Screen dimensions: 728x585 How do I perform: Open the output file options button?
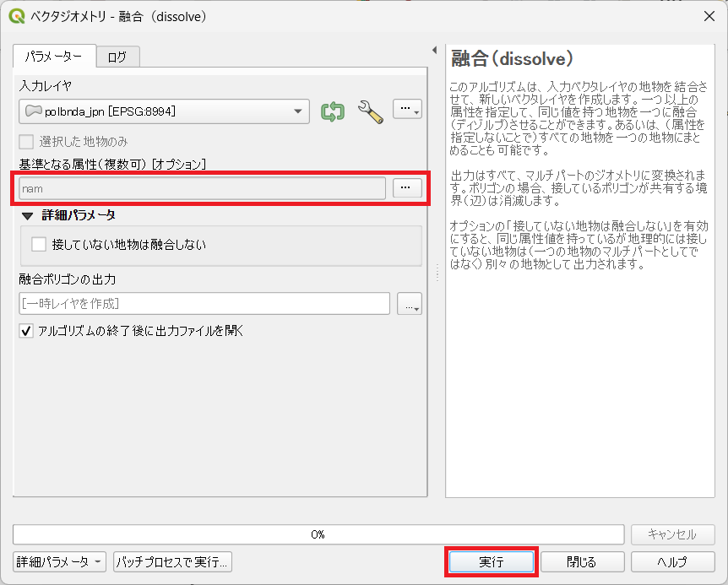click(410, 304)
